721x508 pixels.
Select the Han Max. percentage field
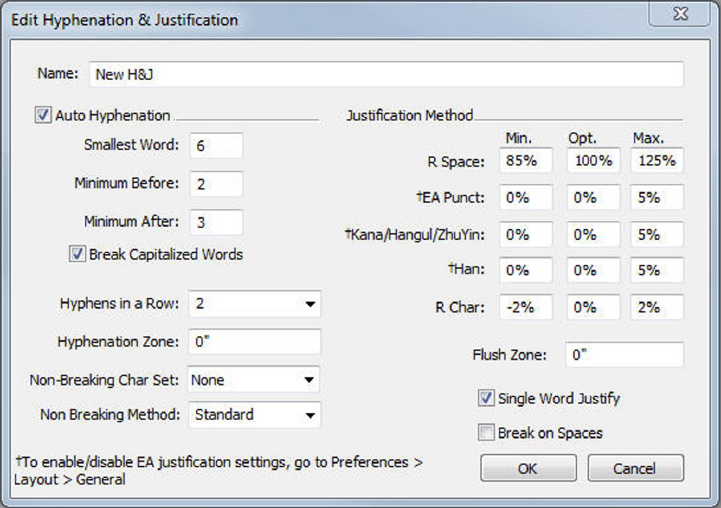pos(657,270)
